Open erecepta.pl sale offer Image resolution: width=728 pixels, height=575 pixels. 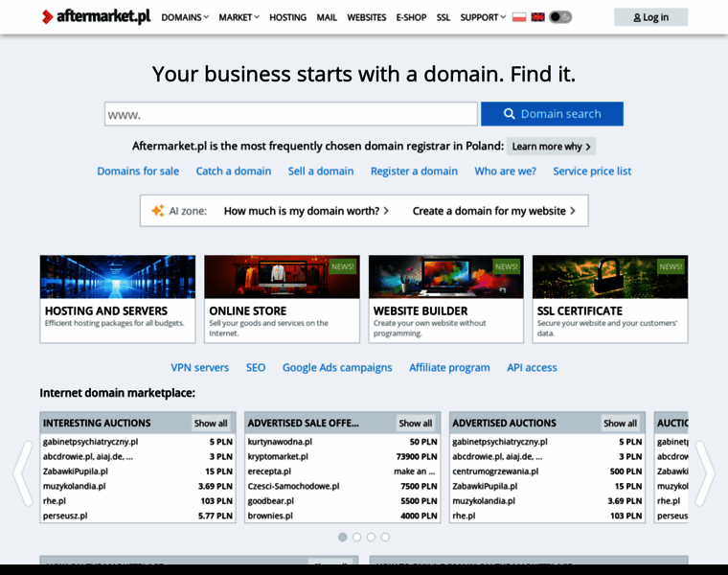[269, 471]
